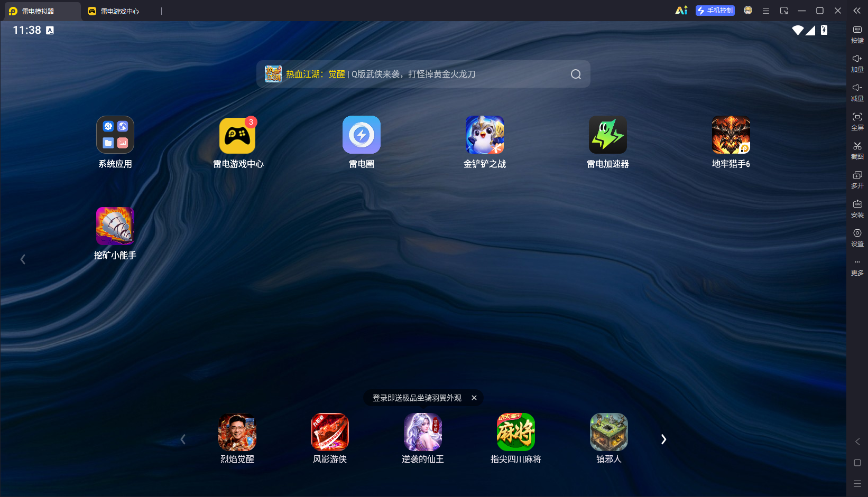Tap the Android back button in sidebar

click(x=857, y=442)
